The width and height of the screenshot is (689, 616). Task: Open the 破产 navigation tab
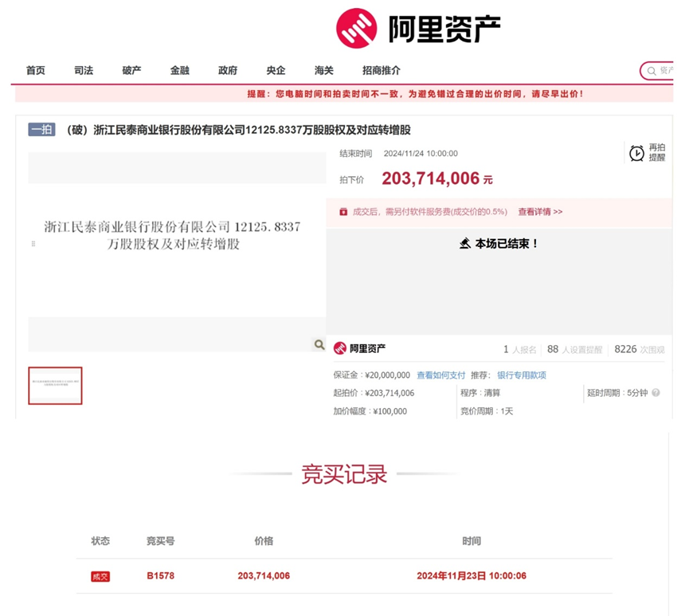[131, 70]
